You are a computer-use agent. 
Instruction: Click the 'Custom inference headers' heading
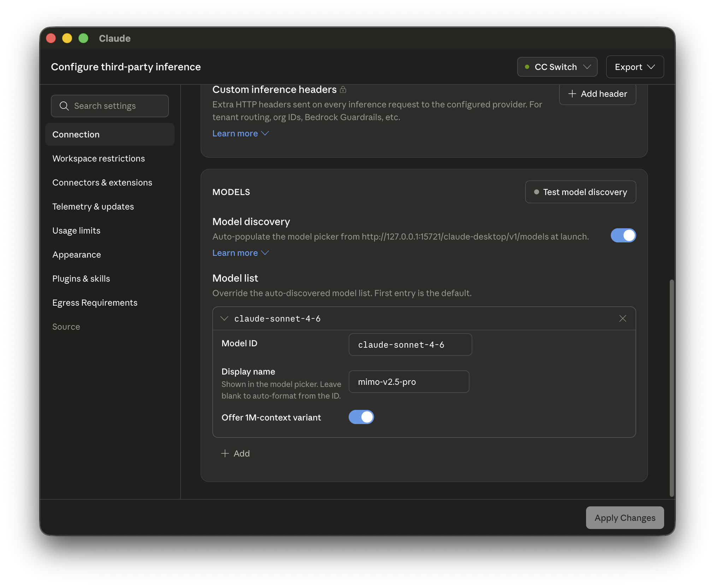coord(274,89)
